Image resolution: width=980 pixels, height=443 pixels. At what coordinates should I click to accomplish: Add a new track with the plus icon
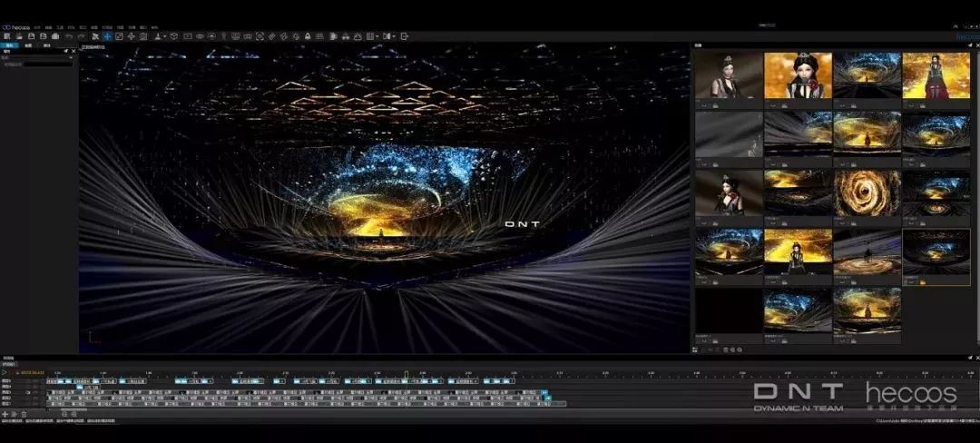click(5, 414)
